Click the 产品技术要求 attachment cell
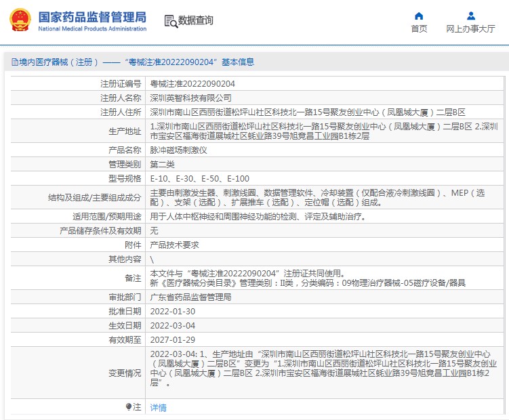Screen dimensions: 509x420 tap(174, 245)
